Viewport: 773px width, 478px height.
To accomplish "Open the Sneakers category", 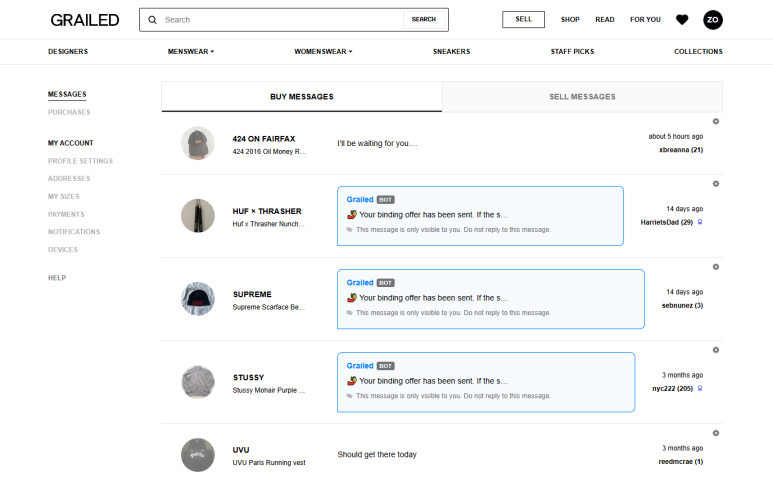I will coord(452,51).
